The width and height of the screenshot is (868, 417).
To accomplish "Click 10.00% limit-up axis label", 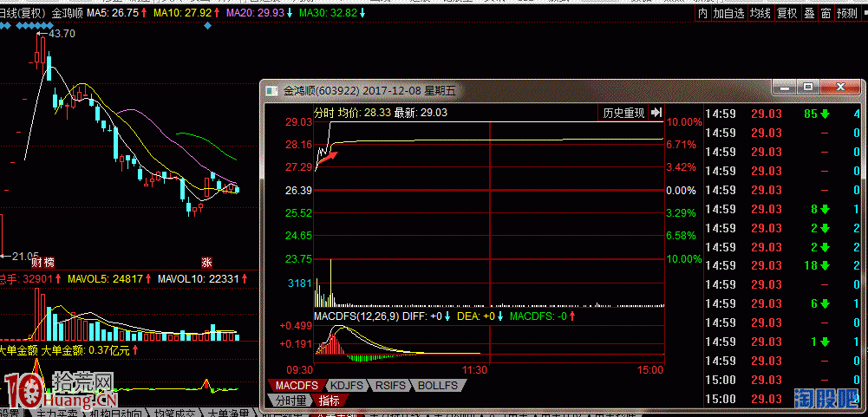I will click(682, 122).
